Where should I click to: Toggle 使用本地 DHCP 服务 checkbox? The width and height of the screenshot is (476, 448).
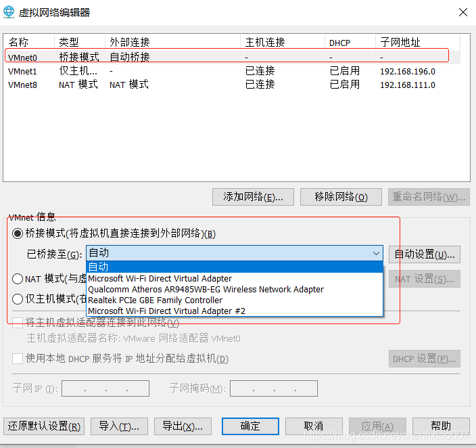(x=18, y=359)
